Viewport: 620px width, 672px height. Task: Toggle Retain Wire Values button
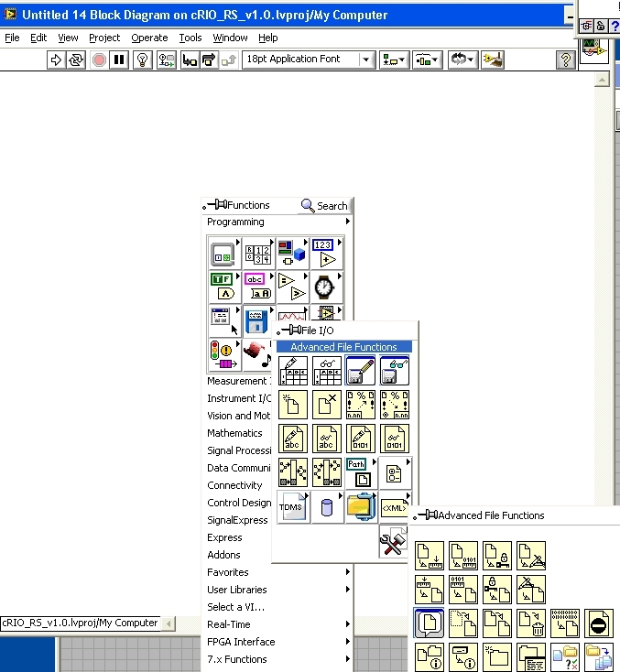[167, 60]
